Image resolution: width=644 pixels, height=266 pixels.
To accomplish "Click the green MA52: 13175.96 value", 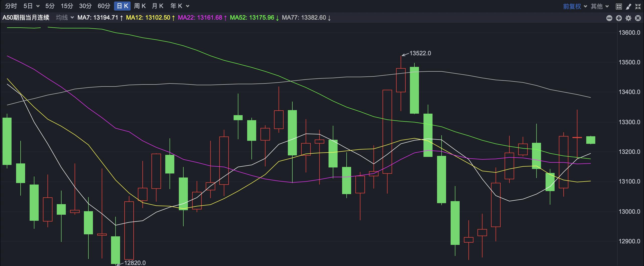I will click(255, 18).
